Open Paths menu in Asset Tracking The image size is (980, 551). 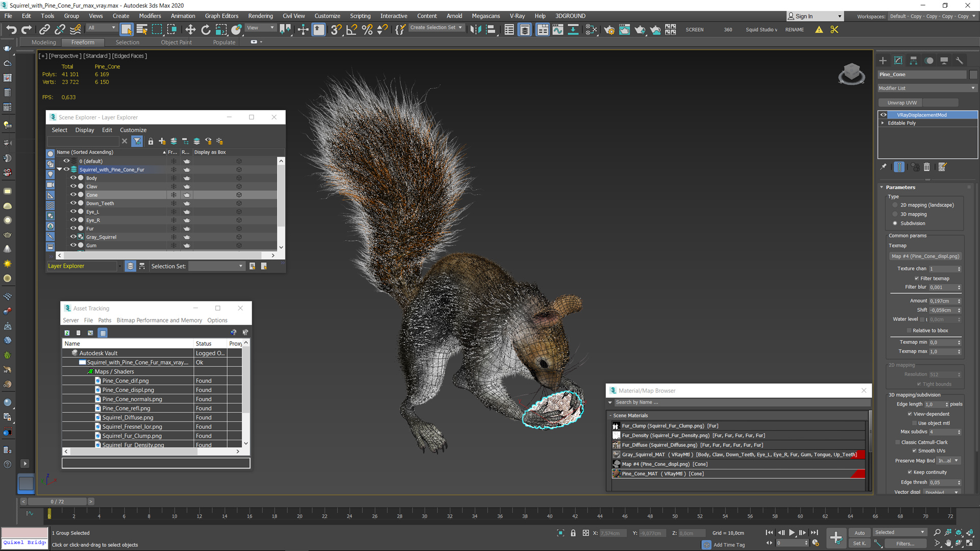[105, 320]
